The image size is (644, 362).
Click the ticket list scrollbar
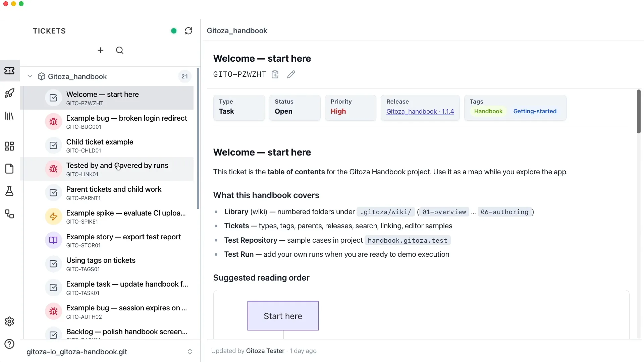[x=198, y=138]
